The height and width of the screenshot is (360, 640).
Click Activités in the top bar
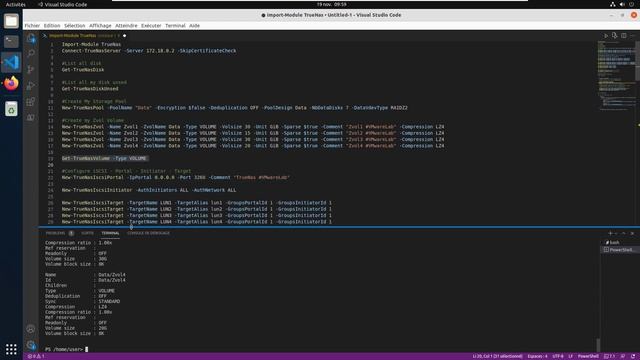coord(16,4)
